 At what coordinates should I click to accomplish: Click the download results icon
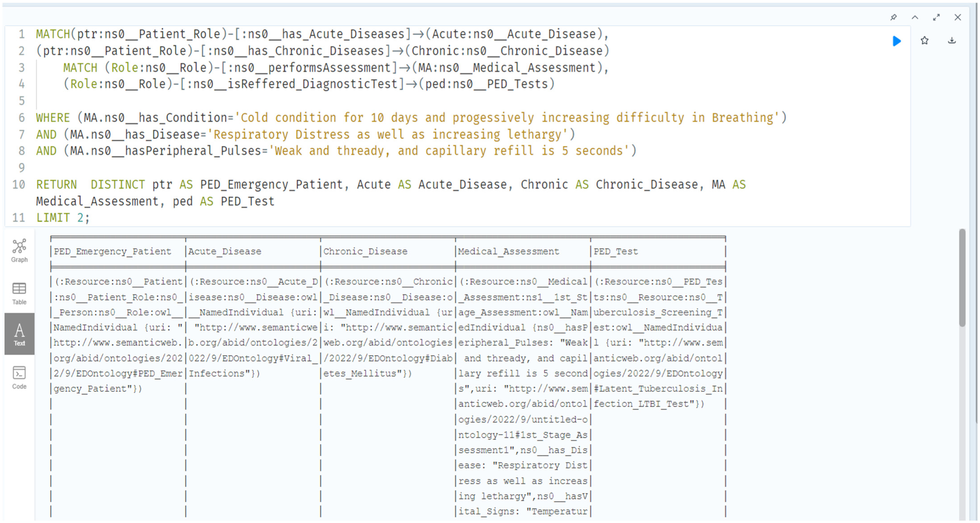[952, 41]
